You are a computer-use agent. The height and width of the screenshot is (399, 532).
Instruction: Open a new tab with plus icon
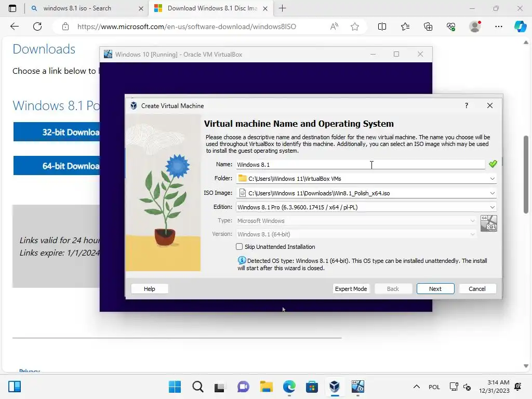(282, 8)
